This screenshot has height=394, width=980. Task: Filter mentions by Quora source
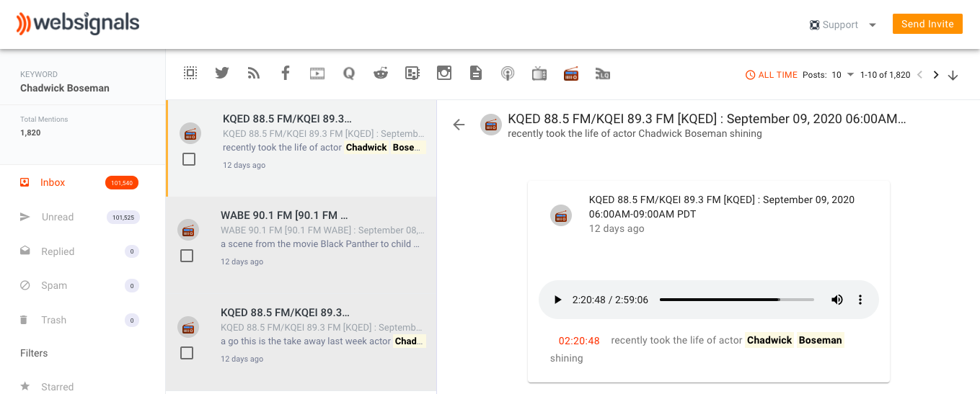click(349, 73)
